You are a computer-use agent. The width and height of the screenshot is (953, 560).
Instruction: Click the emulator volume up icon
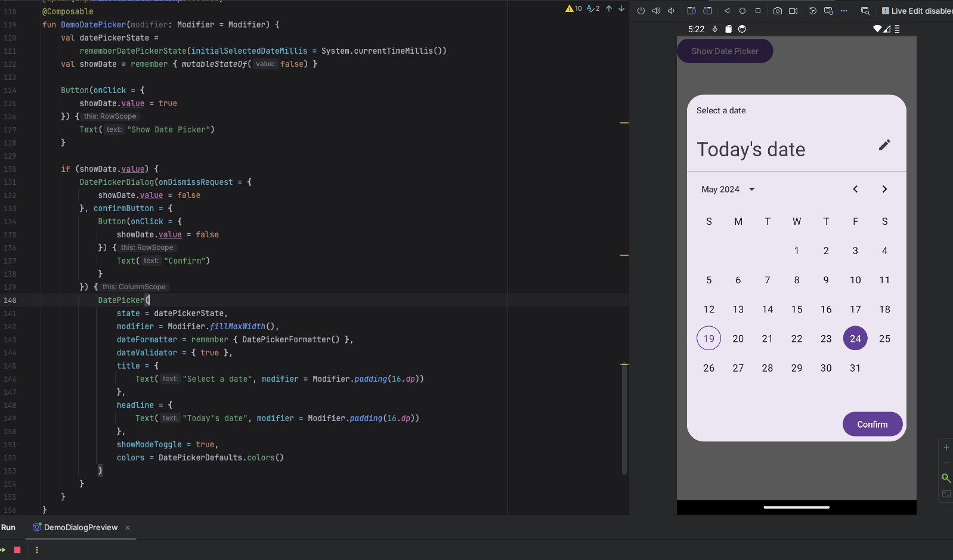(656, 11)
